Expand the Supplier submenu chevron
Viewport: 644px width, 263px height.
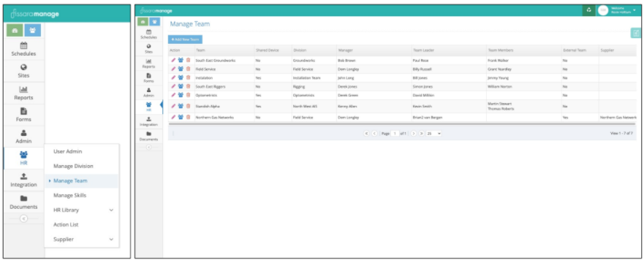point(111,239)
